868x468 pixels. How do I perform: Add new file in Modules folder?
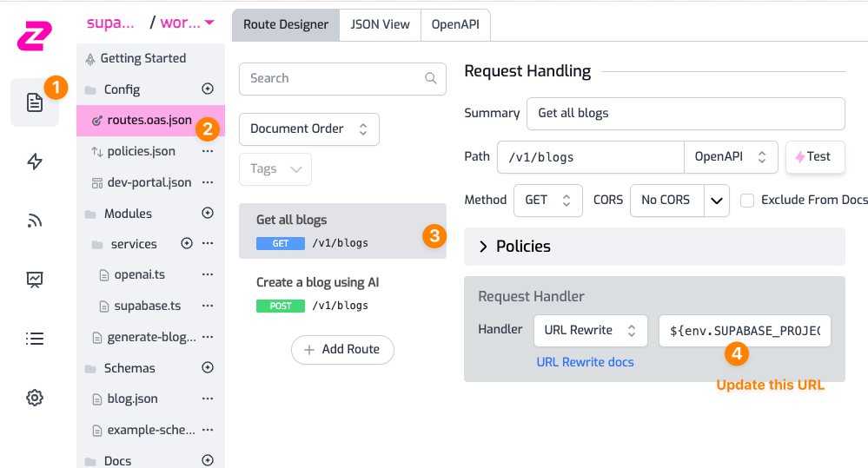[208, 213]
